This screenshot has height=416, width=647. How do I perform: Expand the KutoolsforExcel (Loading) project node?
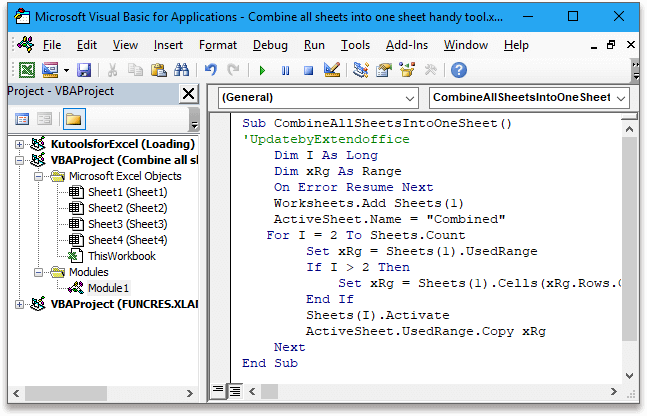pyautogui.click(x=19, y=144)
